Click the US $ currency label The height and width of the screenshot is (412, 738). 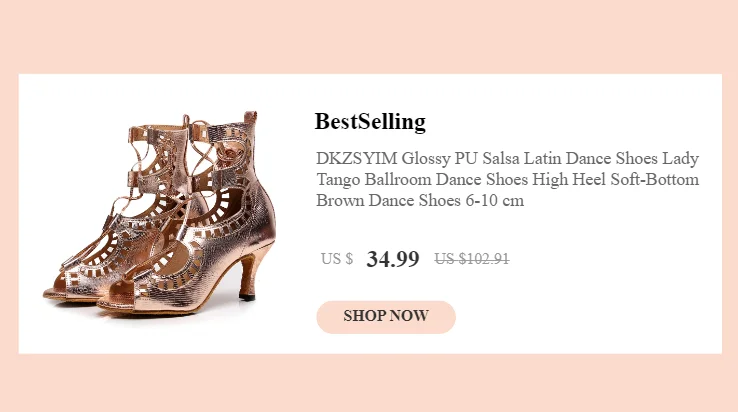(x=337, y=259)
